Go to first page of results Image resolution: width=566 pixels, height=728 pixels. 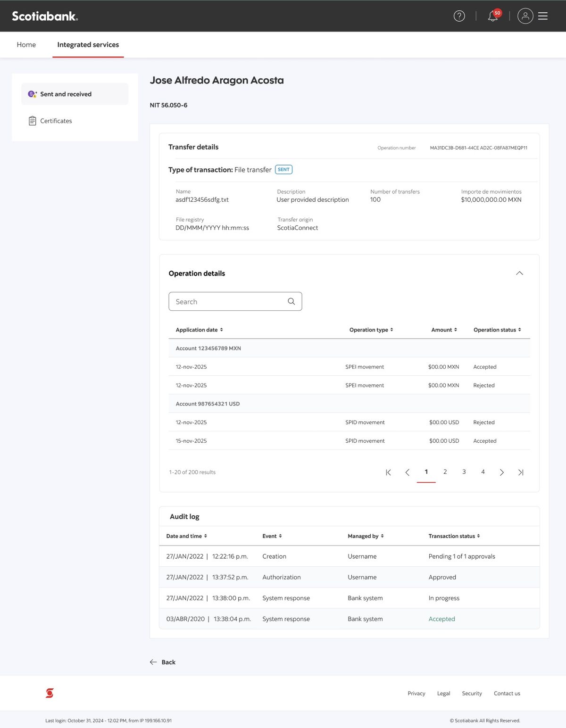click(388, 472)
